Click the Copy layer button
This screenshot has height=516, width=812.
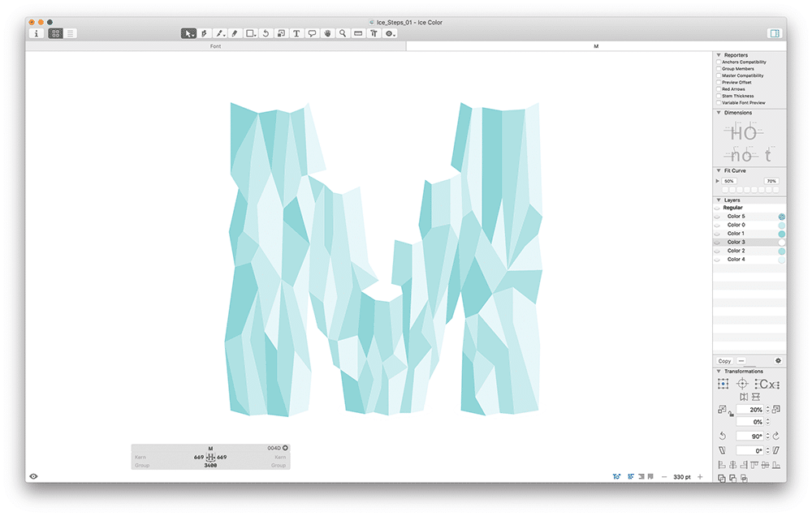[724, 361]
